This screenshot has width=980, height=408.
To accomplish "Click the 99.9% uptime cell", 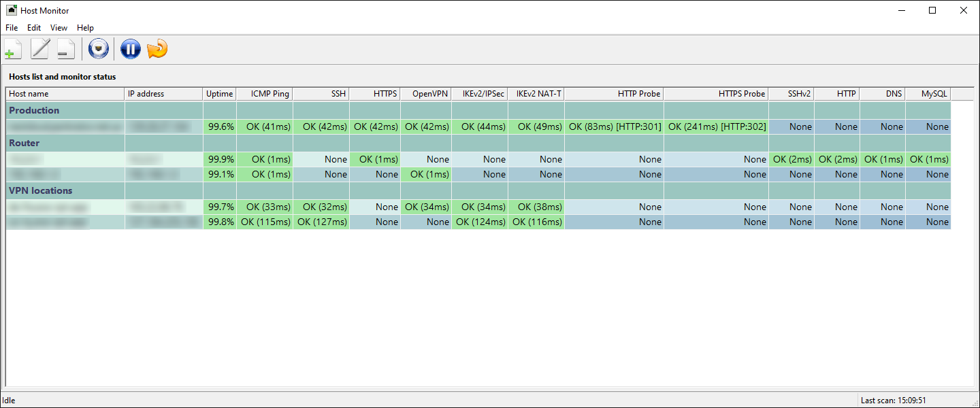I will pyautogui.click(x=220, y=159).
